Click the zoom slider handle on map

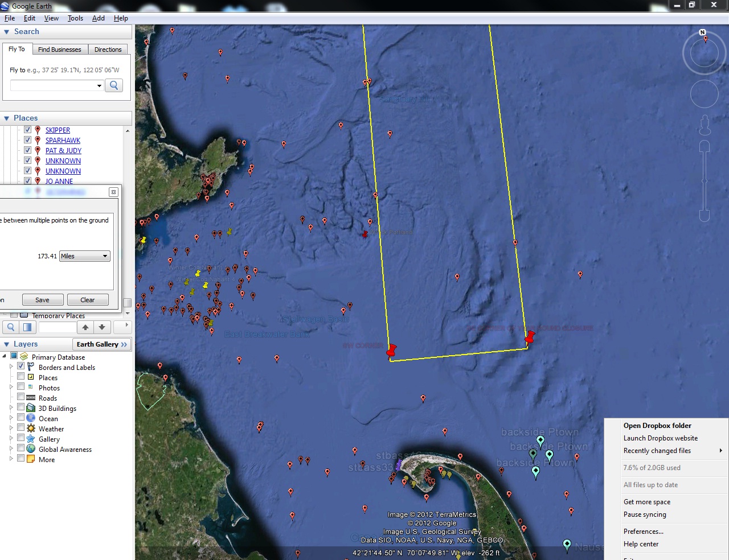pyautogui.click(x=705, y=181)
